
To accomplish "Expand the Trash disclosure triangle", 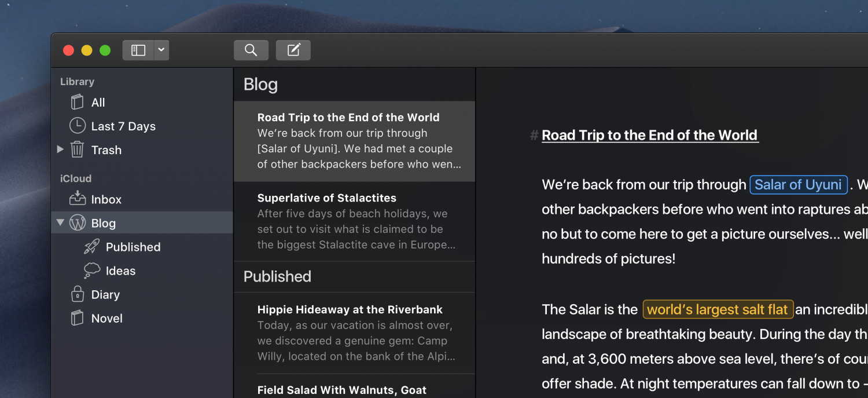I will 60,149.
